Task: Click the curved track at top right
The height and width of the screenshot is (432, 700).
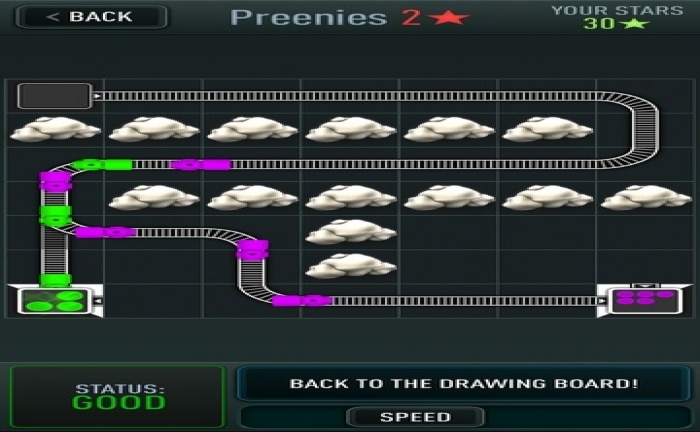Action: 633,129
